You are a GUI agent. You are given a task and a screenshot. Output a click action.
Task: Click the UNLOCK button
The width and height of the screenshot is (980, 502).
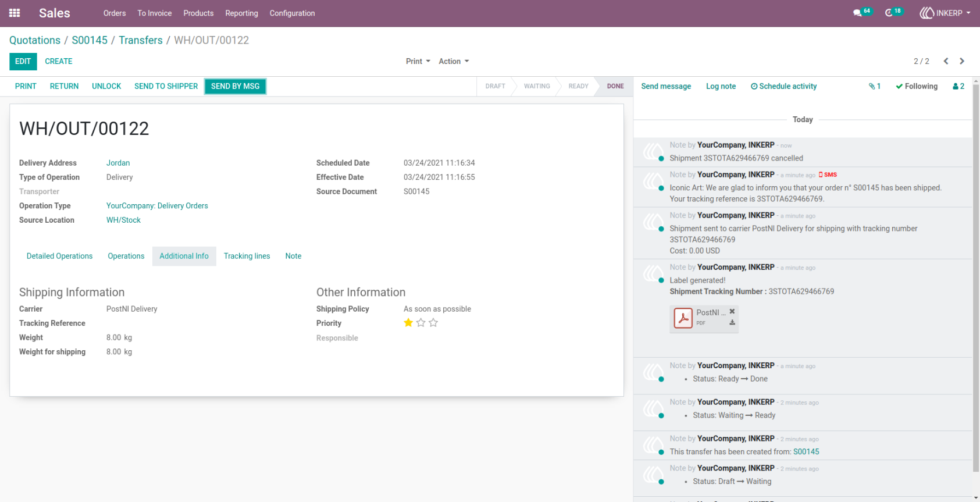(106, 86)
